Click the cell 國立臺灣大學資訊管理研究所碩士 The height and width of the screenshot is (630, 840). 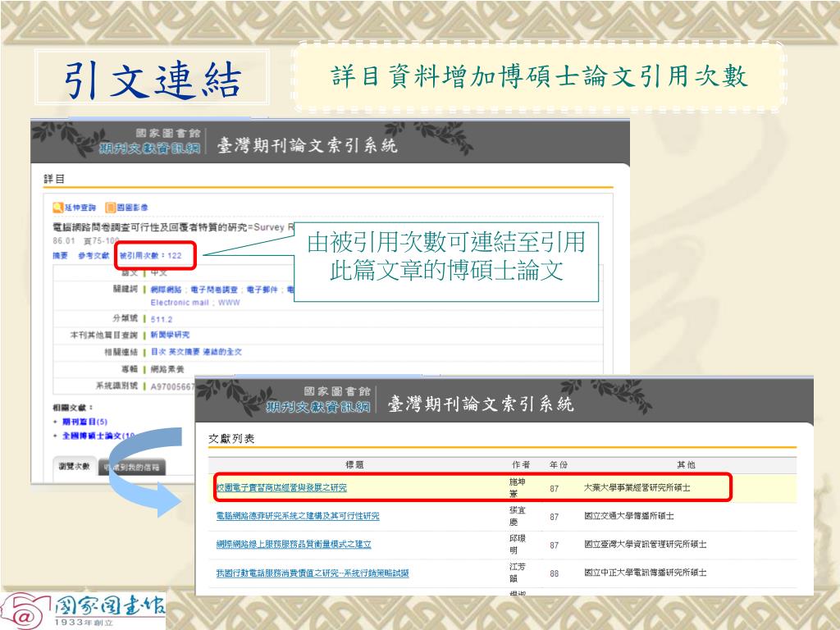(x=645, y=545)
